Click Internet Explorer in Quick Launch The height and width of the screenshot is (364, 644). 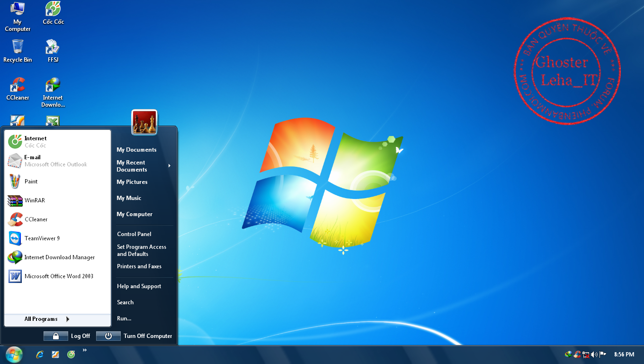[x=40, y=355]
